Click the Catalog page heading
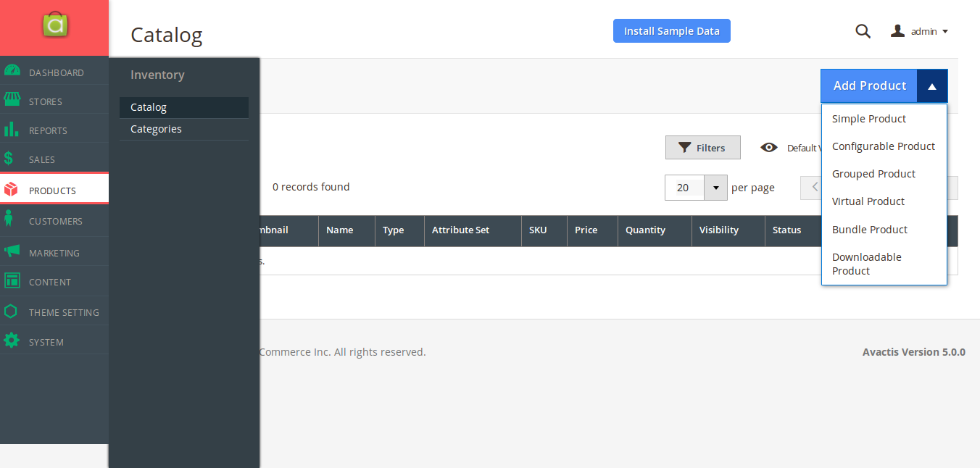This screenshot has width=980, height=468. coord(167,35)
